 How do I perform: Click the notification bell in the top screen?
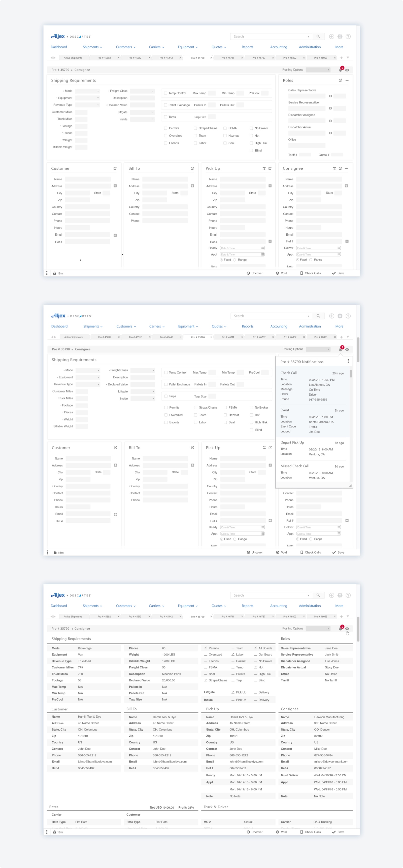click(x=340, y=70)
